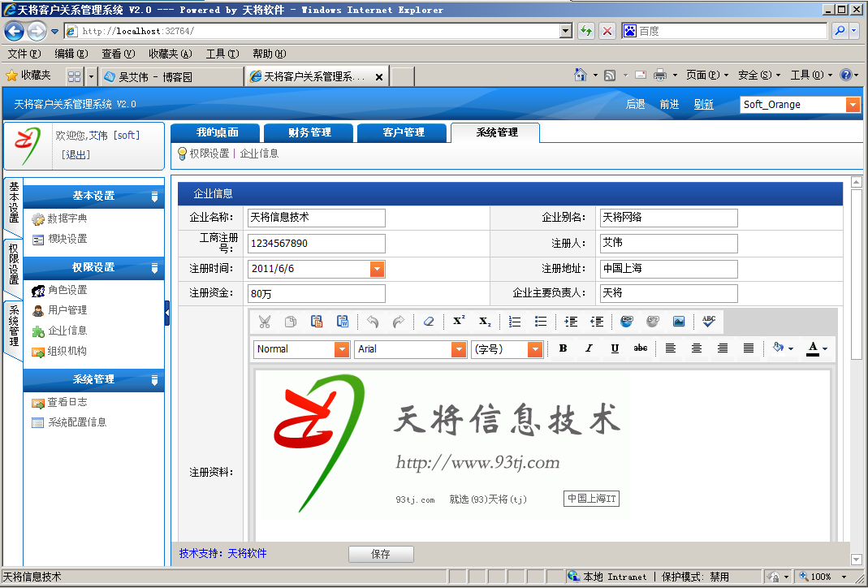The image size is (868, 588).
Task: Click the 刷新 link in header
Action: (704, 105)
